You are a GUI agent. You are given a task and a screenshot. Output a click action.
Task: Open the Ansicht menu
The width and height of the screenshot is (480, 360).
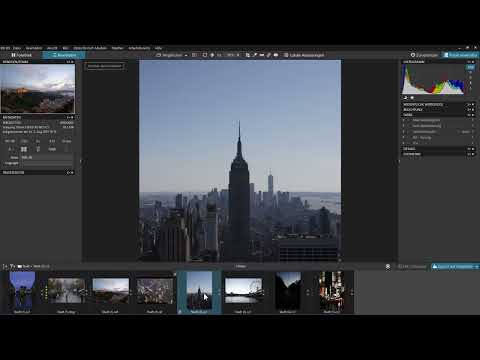52,48
